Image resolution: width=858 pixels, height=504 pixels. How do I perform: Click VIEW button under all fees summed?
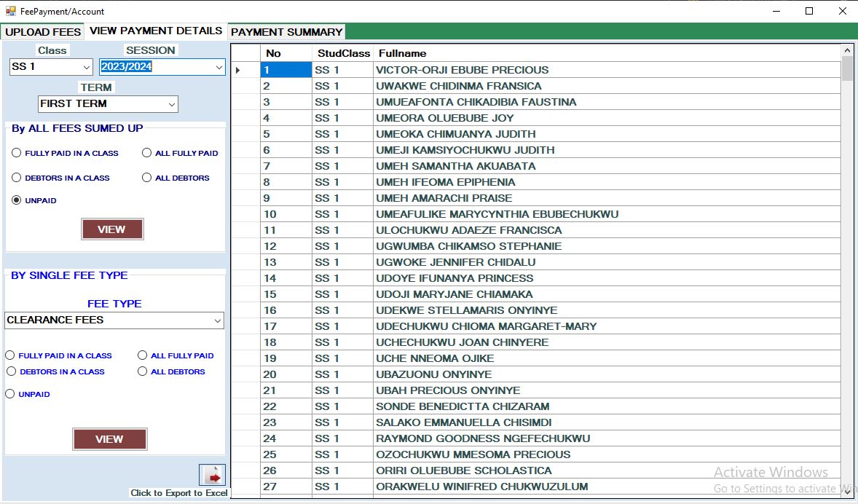pyautogui.click(x=112, y=229)
